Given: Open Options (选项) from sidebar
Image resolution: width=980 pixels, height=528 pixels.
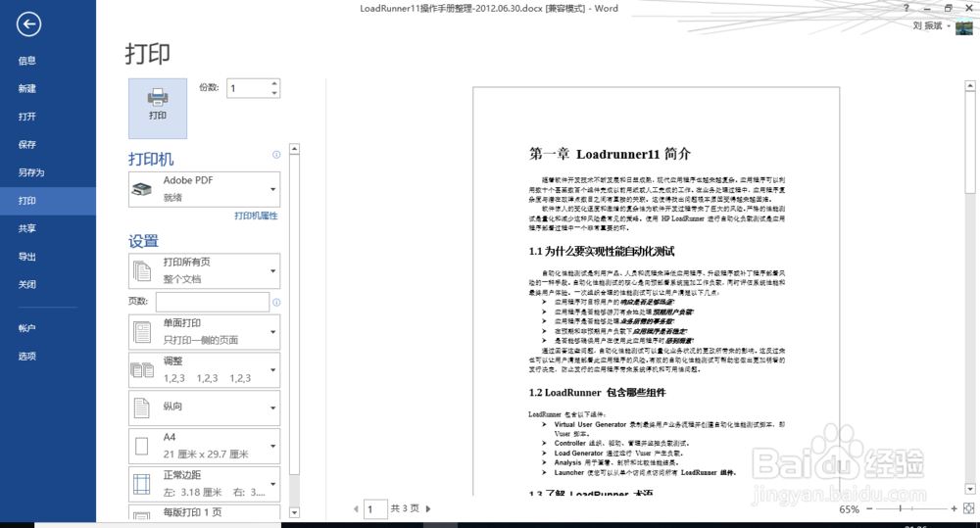Looking at the screenshot, I should tap(26, 357).
